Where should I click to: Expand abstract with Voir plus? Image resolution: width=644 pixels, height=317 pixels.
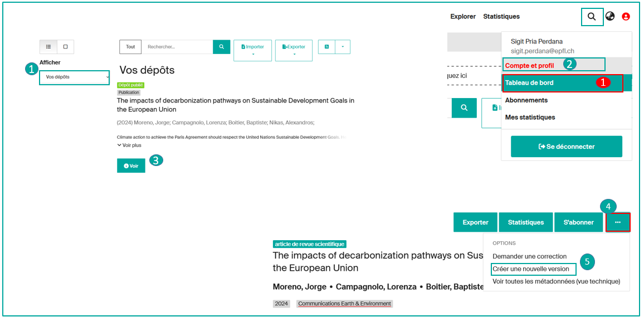click(x=129, y=145)
